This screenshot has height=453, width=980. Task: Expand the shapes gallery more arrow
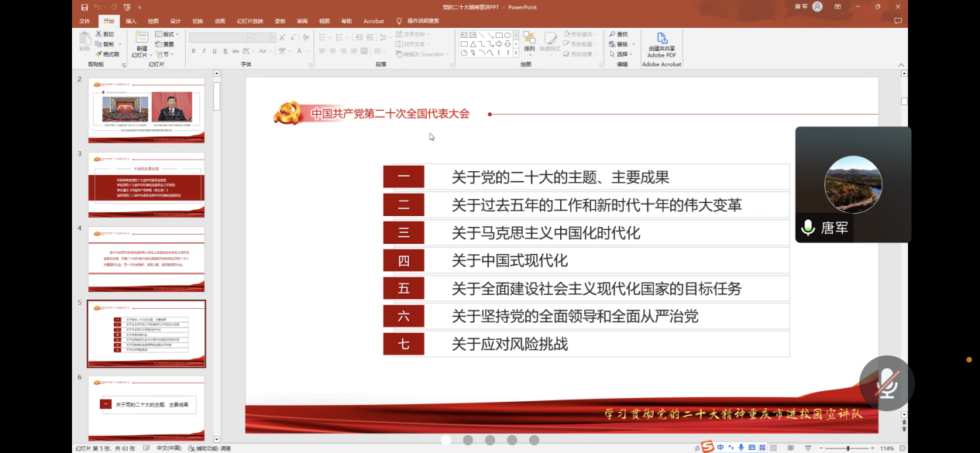515,53
